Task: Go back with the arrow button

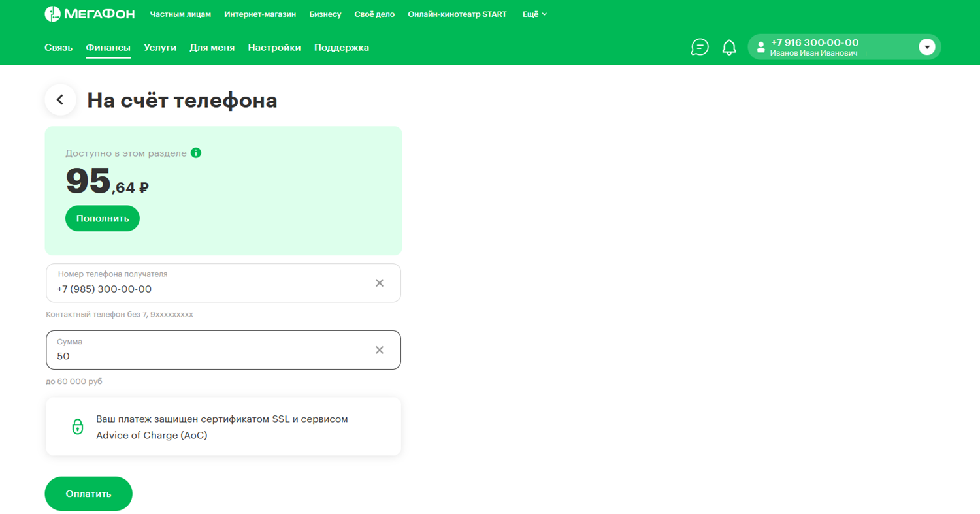Action: pos(60,100)
